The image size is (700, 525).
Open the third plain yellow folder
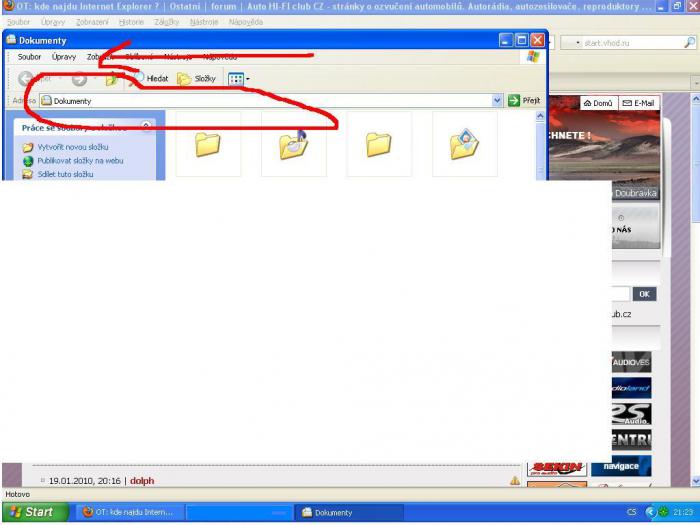click(x=379, y=145)
